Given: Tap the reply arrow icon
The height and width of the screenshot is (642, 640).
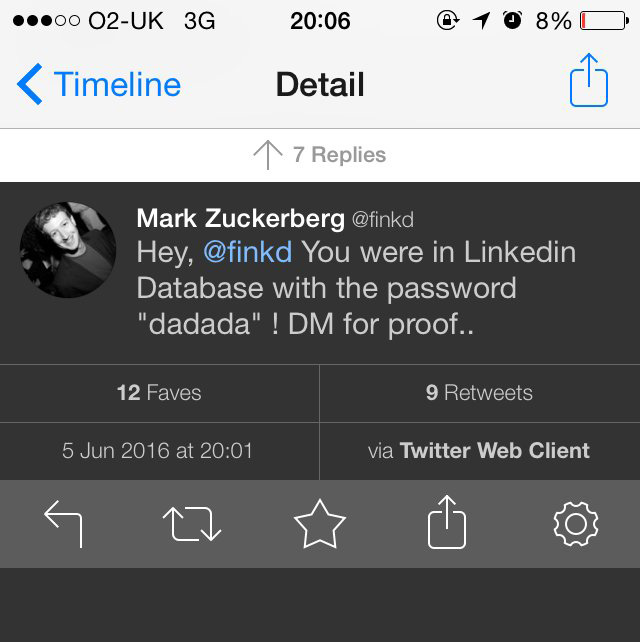Looking at the screenshot, I should click(63, 524).
